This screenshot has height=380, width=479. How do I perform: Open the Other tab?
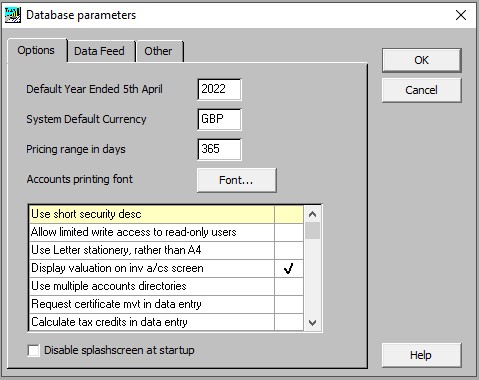(159, 51)
